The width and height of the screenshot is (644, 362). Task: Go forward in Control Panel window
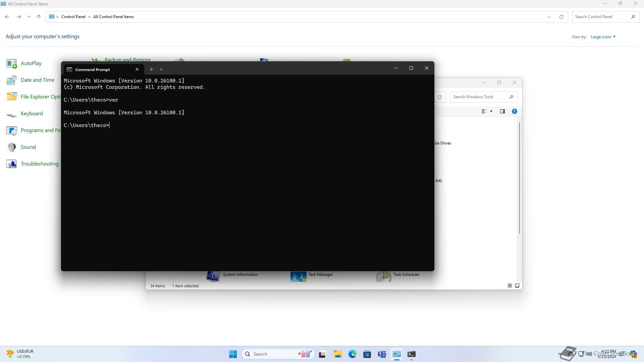coord(19,17)
